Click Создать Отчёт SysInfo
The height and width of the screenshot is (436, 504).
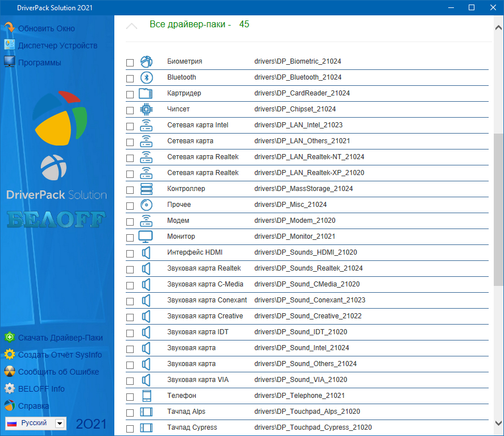pos(60,355)
